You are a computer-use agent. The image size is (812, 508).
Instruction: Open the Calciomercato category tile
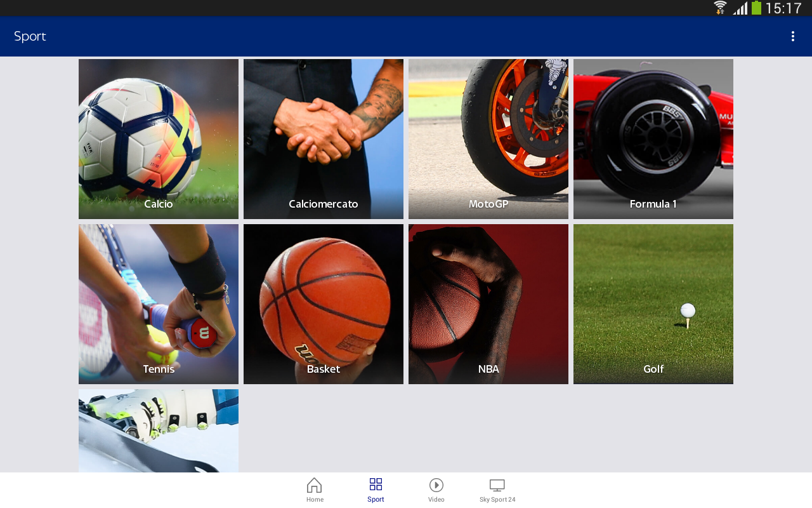pyautogui.click(x=324, y=139)
